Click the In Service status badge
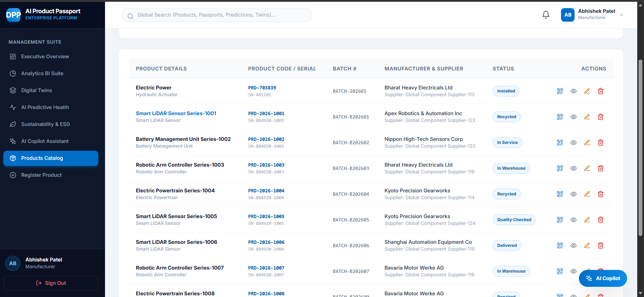This screenshot has width=644, height=297. tap(507, 143)
